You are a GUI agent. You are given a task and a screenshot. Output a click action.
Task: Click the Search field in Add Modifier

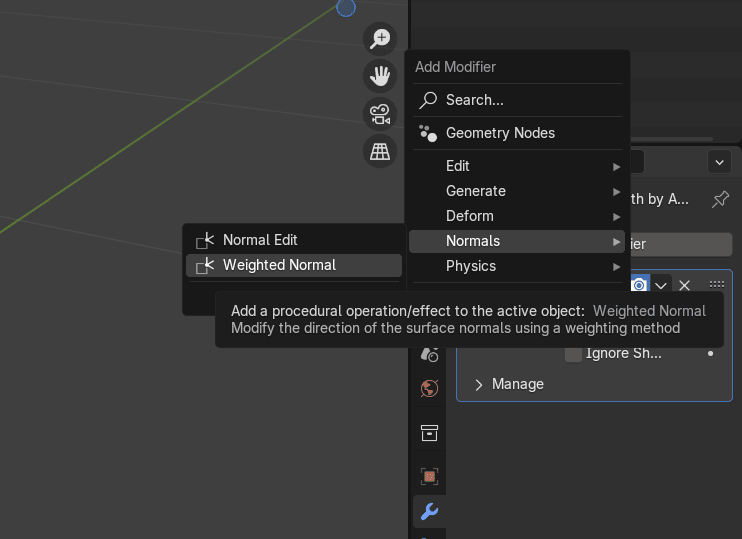(517, 100)
